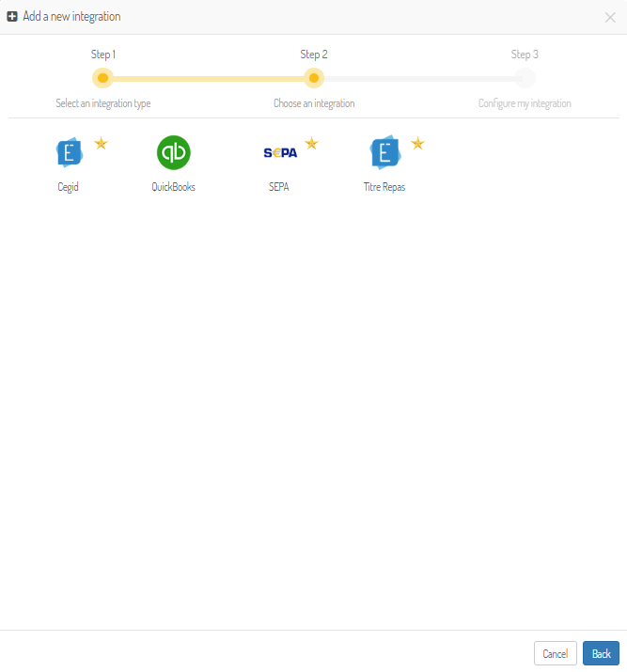627x672 pixels.
Task: Click the Cegid label text
Action: tap(68, 187)
